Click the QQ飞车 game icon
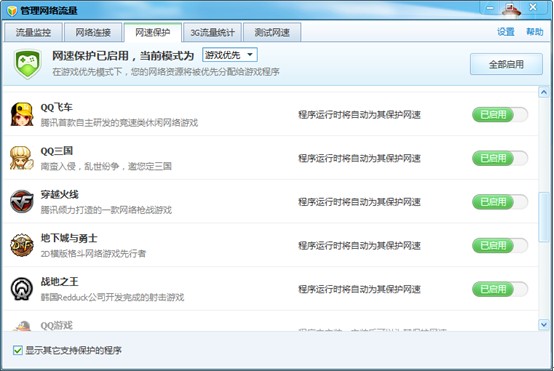This screenshot has height=371, width=554. (22, 114)
